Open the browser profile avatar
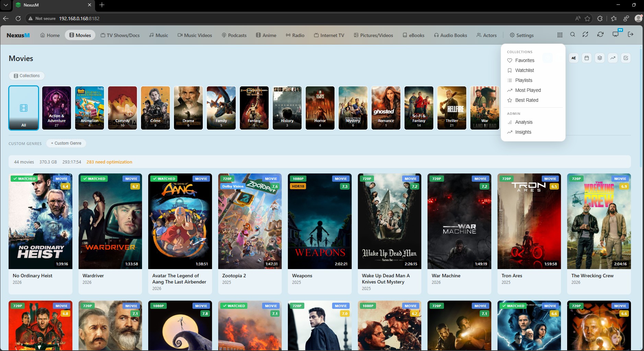The height and width of the screenshot is (351, 644). click(x=639, y=19)
